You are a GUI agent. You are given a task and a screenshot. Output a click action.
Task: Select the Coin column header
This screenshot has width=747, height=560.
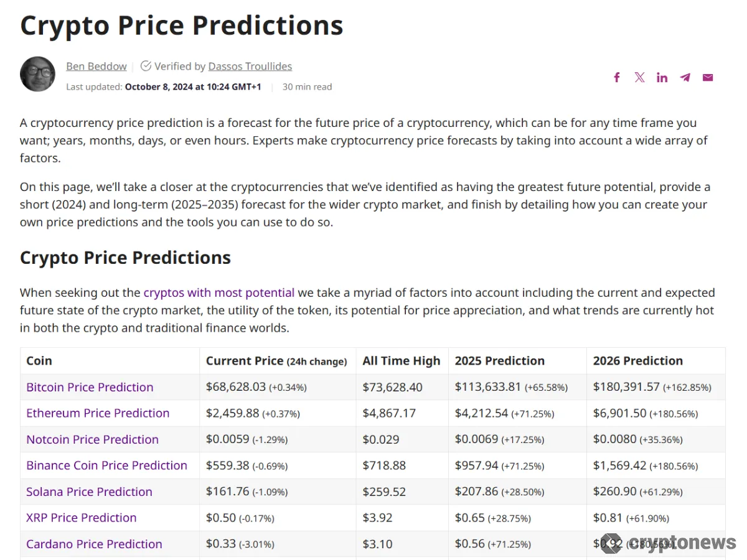tap(39, 361)
